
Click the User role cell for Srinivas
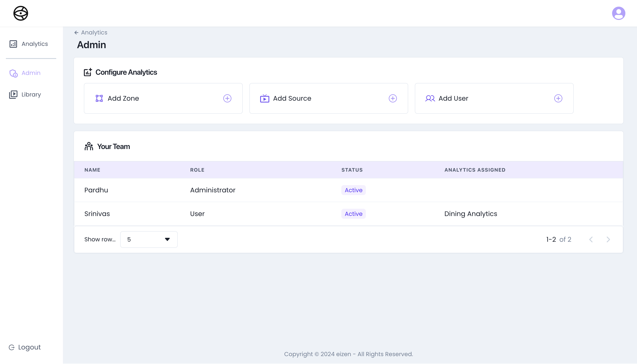pyautogui.click(x=197, y=214)
